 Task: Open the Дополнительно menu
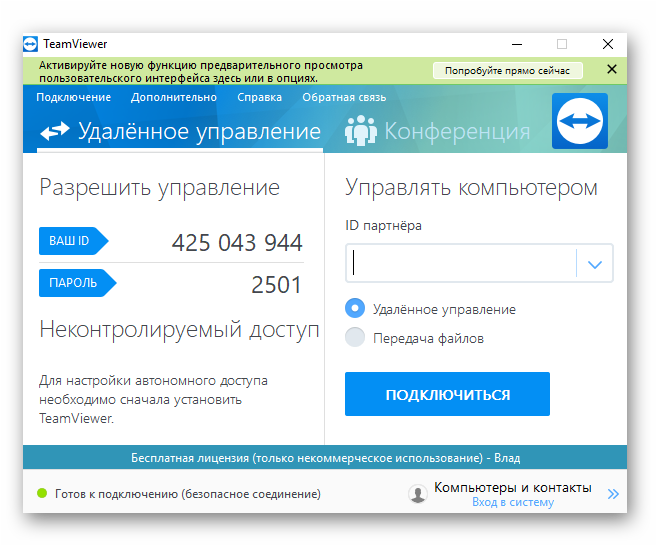(173, 97)
